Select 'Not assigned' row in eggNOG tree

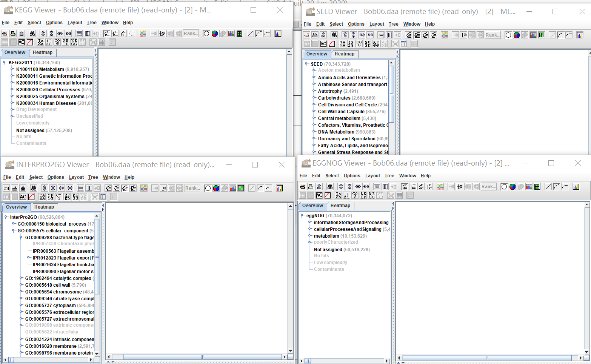[342, 249]
